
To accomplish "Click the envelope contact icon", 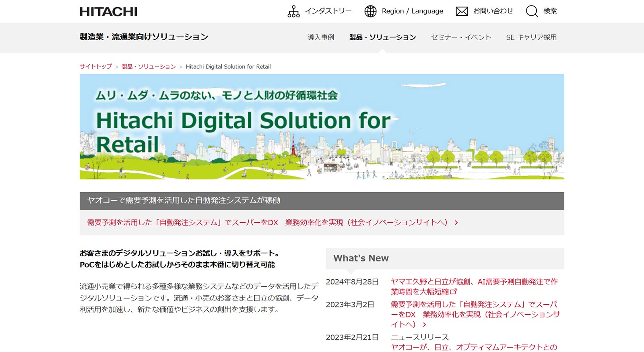I will click(x=462, y=11).
